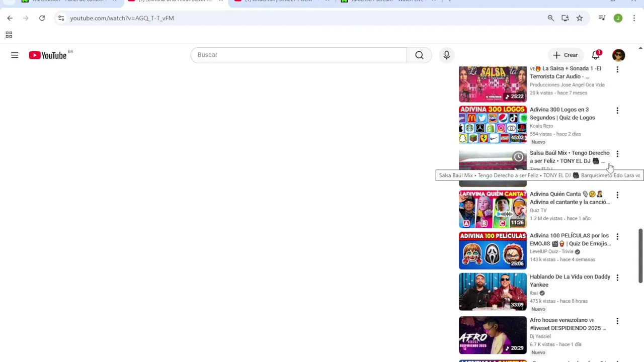The image size is (644, 362).
Task: Click channel name 'Koala Reto'
Action: pyautogui.click(x=541, y=126)
